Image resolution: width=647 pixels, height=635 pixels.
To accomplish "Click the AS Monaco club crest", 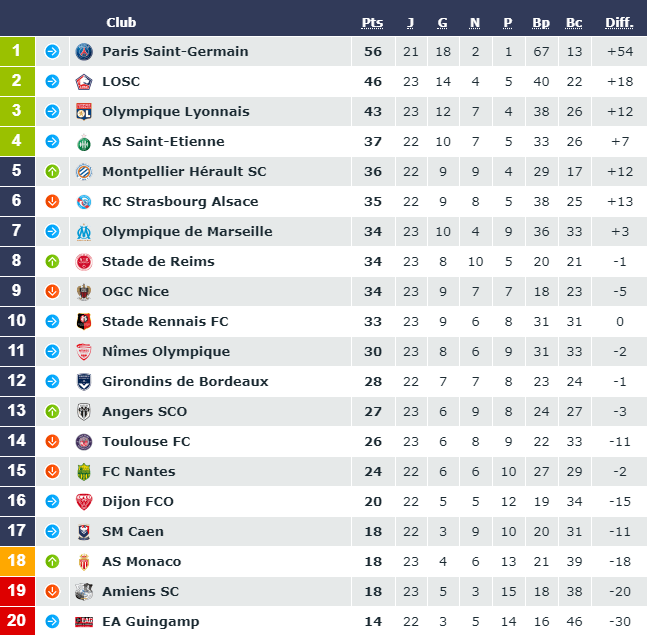I will (84, 562).
